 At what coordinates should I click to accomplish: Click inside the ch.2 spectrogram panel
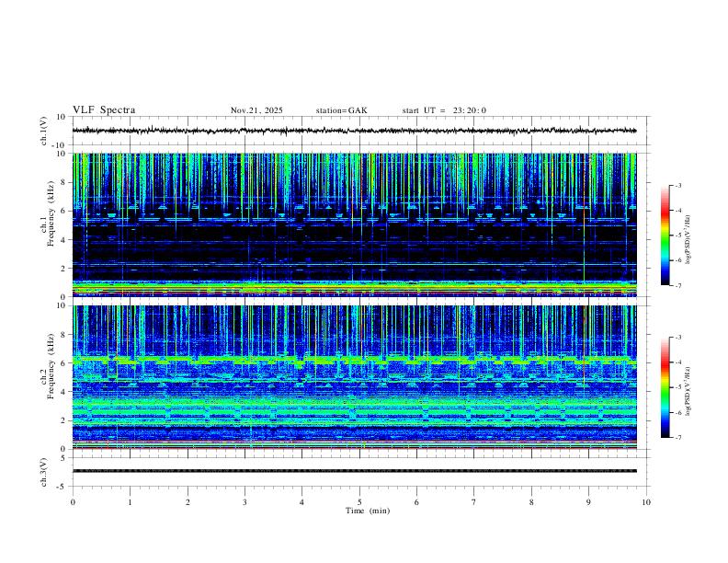click(x=354, y=377)
